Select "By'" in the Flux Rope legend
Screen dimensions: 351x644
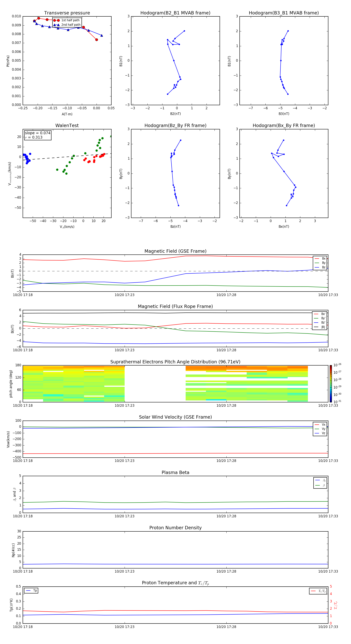(x=320, y=318)
